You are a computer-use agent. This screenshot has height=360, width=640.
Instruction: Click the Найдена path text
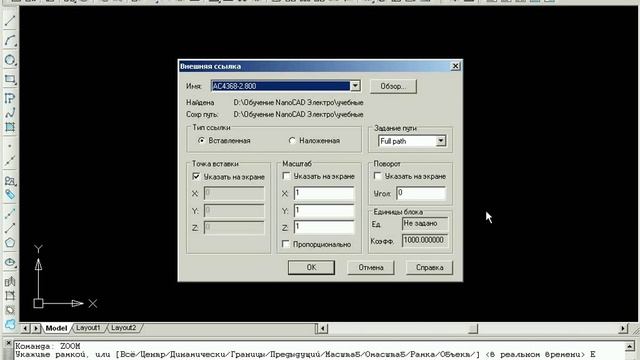coord(298,102)
